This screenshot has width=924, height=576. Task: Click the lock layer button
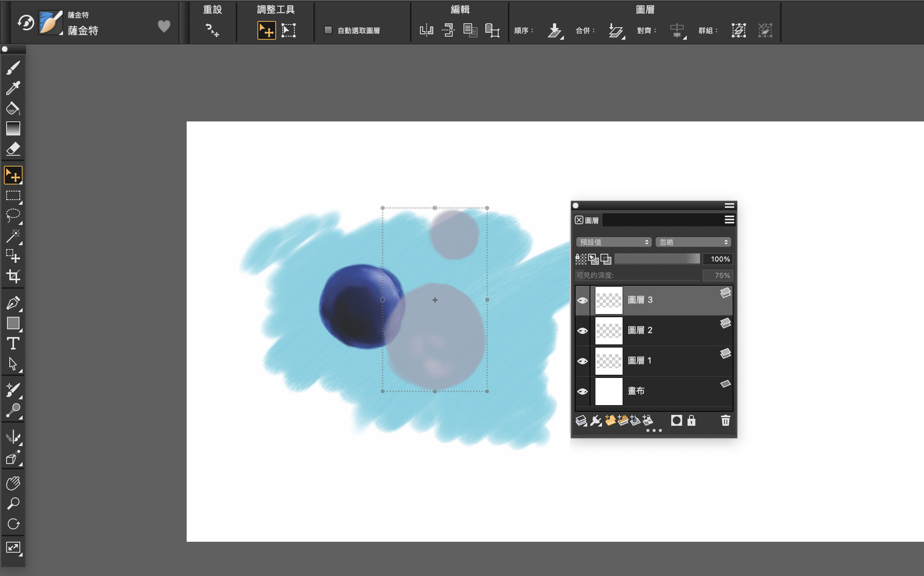click(x=691, y=420)
